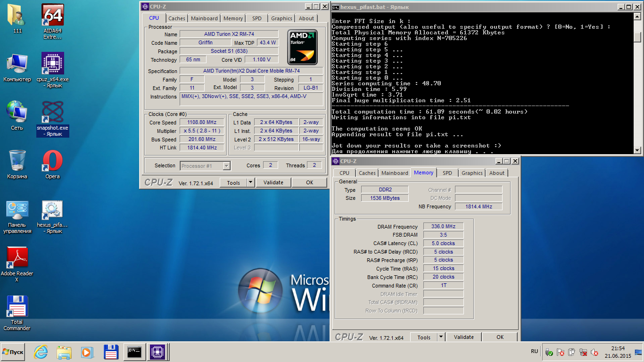Click the Пуск start button

[13, 352]
